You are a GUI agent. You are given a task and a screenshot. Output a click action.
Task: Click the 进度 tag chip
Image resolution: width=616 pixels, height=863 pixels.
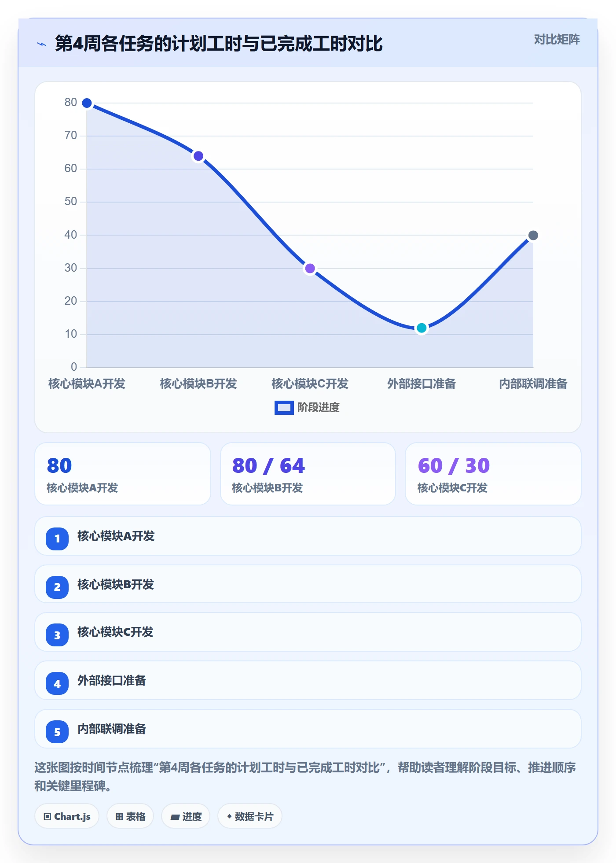[186, 816]
